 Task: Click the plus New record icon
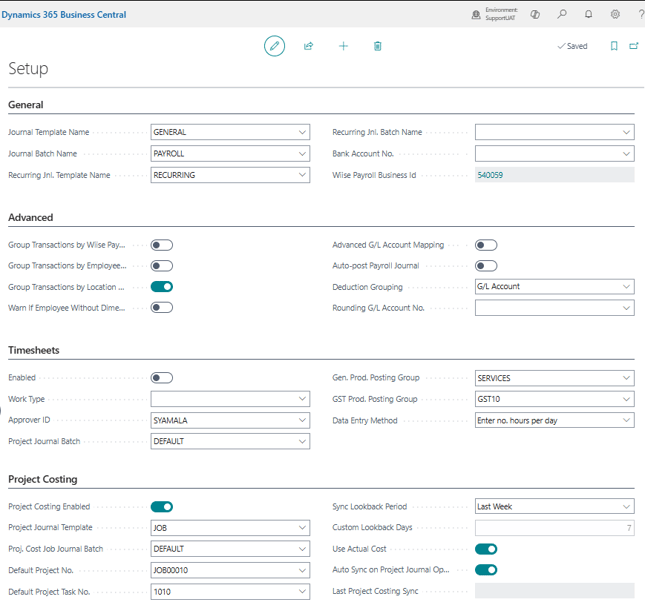pos(343,46)
